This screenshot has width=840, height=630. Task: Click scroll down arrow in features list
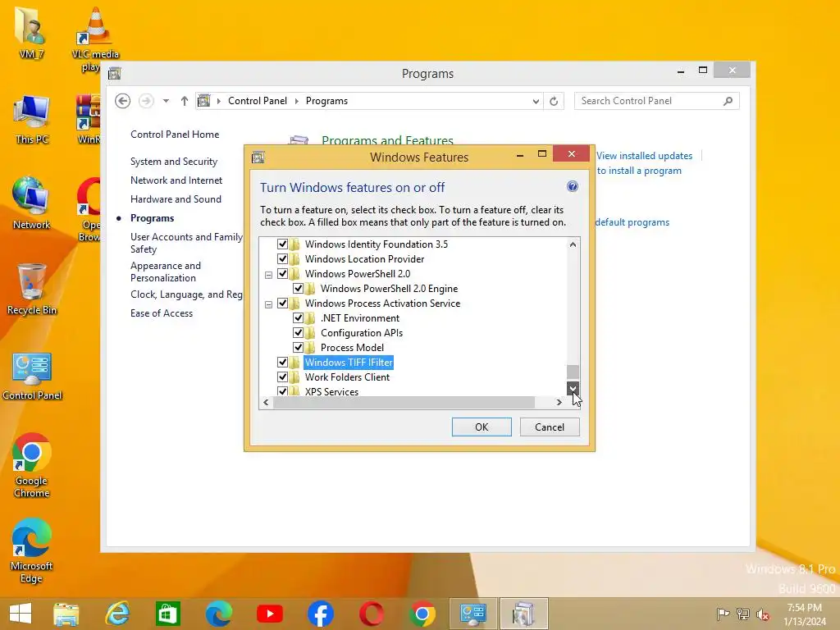point(573,388)
